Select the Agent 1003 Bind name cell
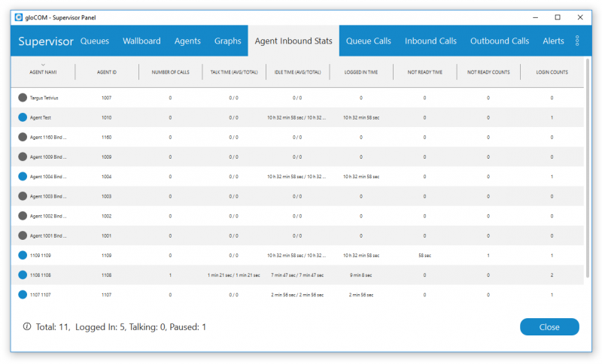Viewport: 602px width, 364px height. (x=48, y=196)
